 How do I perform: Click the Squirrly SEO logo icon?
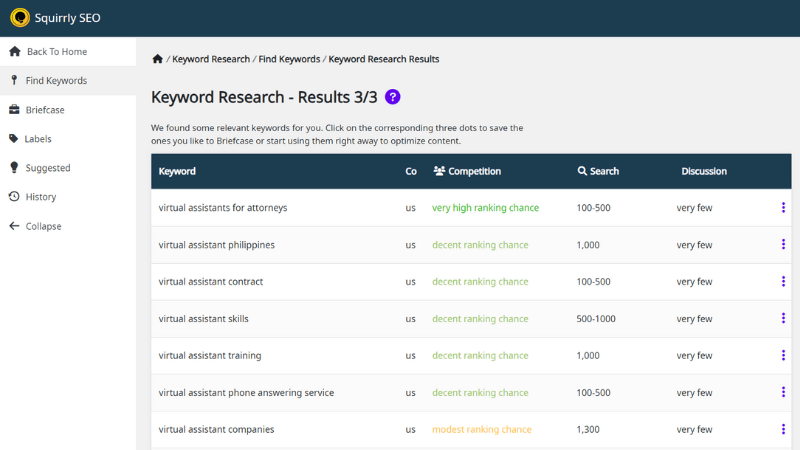(x=20, y=18)
